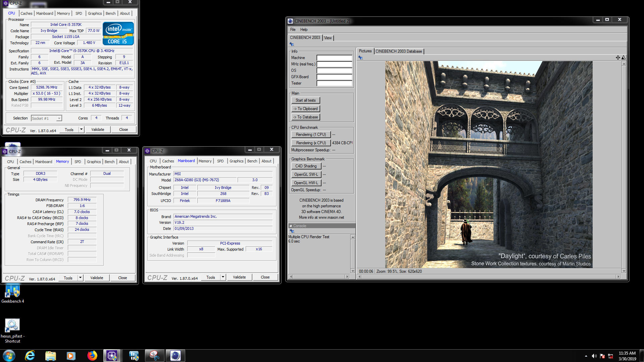
Task: Click the Tester input field
Action: point(334,83)
